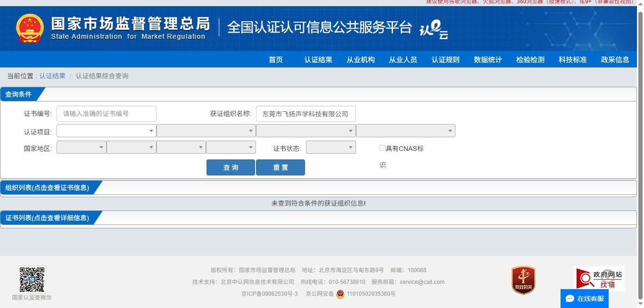
Task: Expand the first 国家地区 dropdown
Action: coord(81,148)
